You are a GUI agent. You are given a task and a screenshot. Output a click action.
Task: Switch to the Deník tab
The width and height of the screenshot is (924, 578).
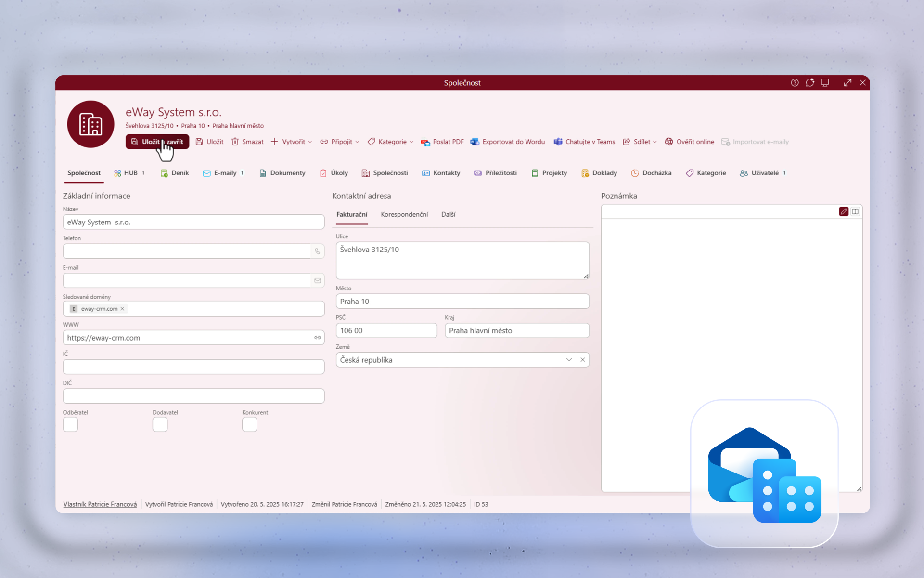pos(175,173)
